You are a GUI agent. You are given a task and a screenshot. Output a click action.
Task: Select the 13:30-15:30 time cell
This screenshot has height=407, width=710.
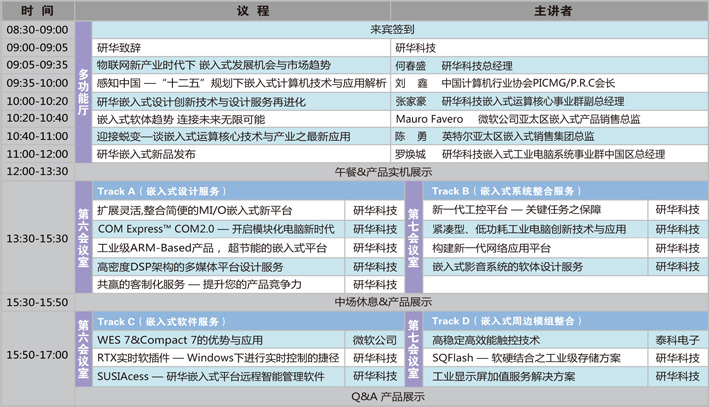click(38, 238)
